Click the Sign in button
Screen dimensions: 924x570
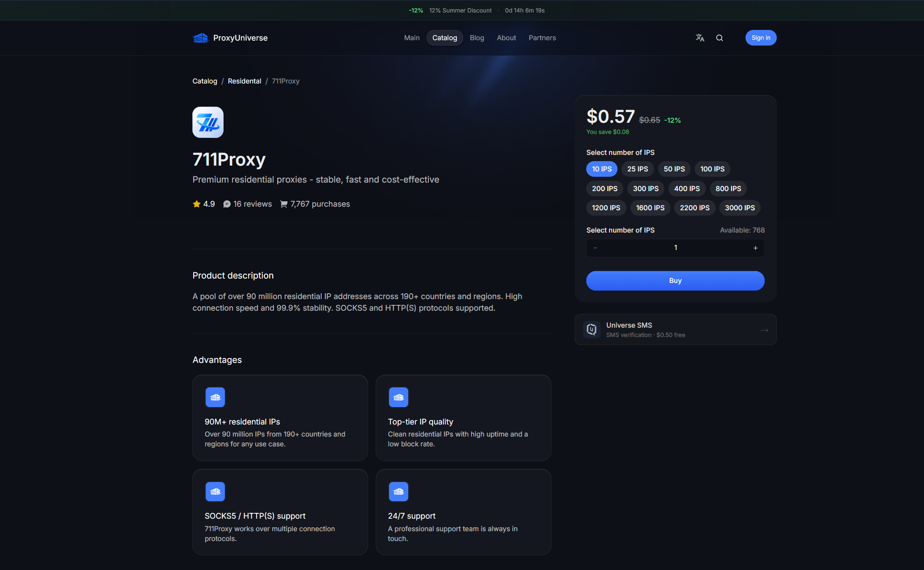[x=761, y=38]
